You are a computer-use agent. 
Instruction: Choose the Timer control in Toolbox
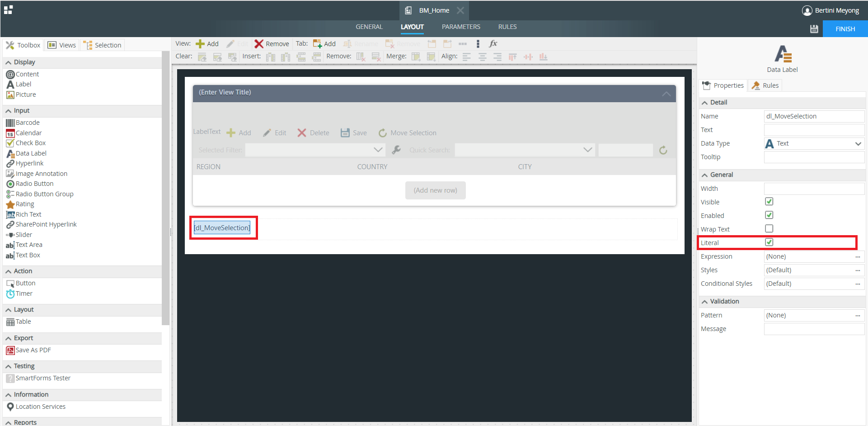pos(23,293)
